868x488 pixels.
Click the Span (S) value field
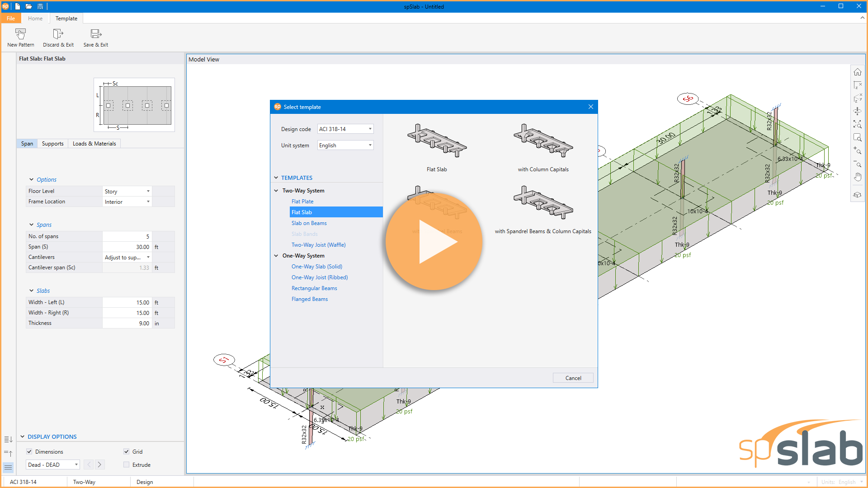(x=127, y=247)
